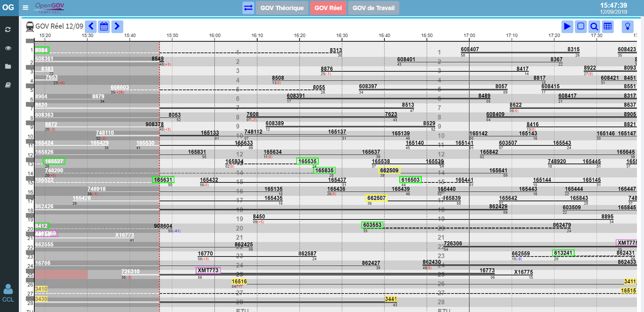Click the swap arrows button

click(x=248, y=8)
